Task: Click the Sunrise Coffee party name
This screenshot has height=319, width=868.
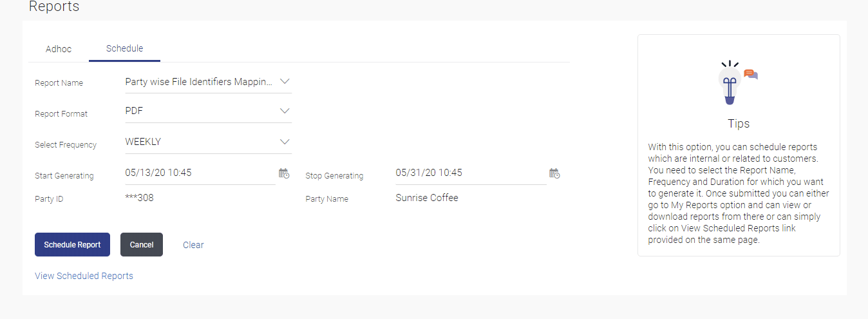Action: pyautogui.click(x=427, y=198)
